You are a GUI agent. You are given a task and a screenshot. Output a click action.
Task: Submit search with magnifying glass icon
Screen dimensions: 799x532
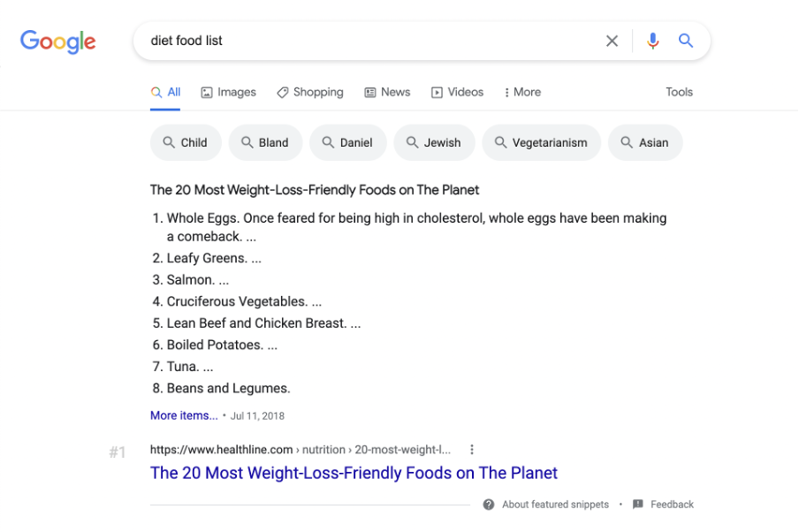[686, 41]
